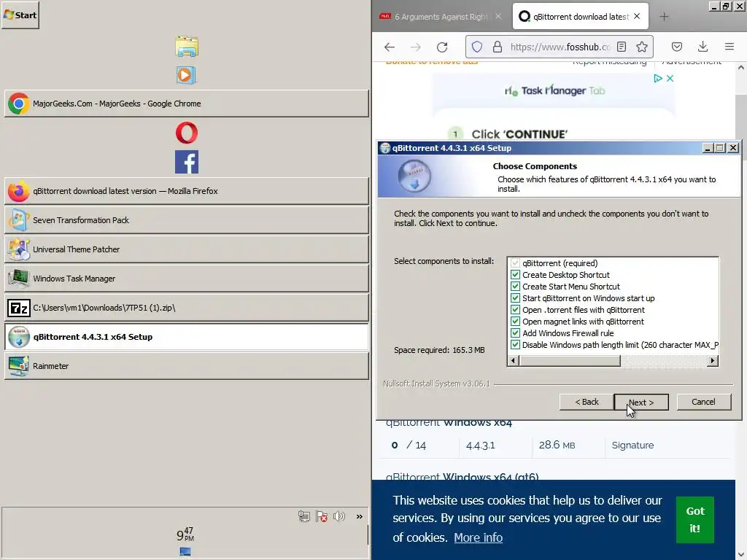Image resolution: width=747 pixels, height=560 pixels.
Task: Switch to Rainmeter taskbar item
Action: (186, 366)
